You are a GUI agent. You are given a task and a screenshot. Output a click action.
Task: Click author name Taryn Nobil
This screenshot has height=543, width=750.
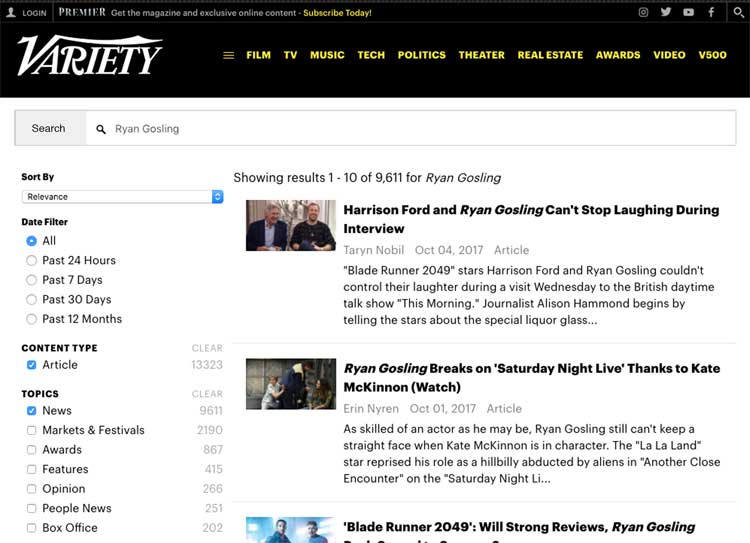pos(374,250)
